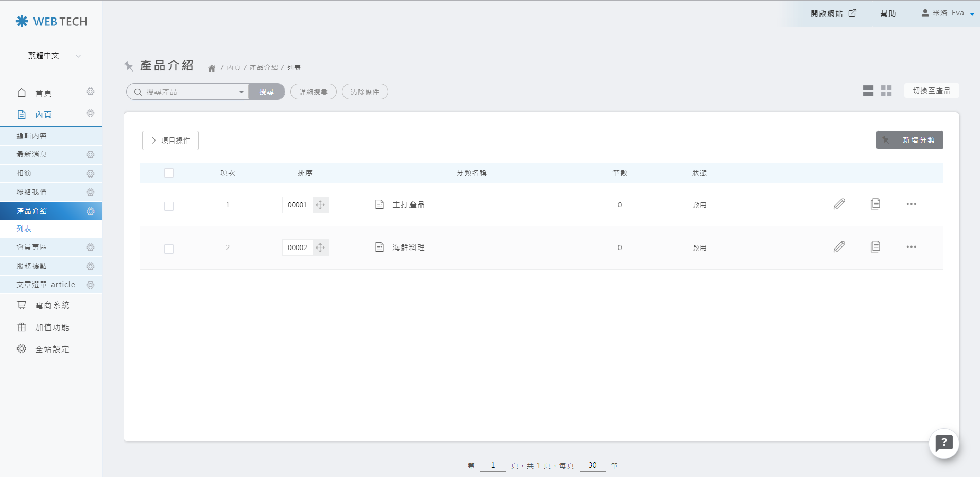Open the 繁體中文 language dropdown
This screenshot has height=477, width=980.
(51, 56)
